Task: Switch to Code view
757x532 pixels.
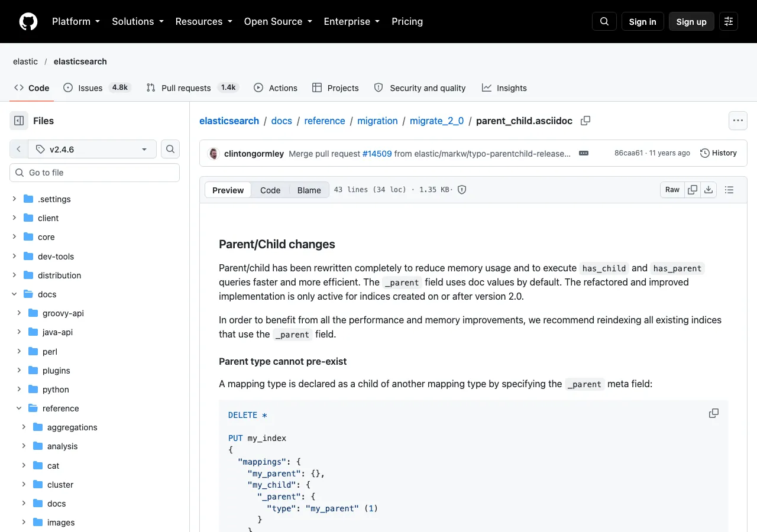Action: pos(270,190)
